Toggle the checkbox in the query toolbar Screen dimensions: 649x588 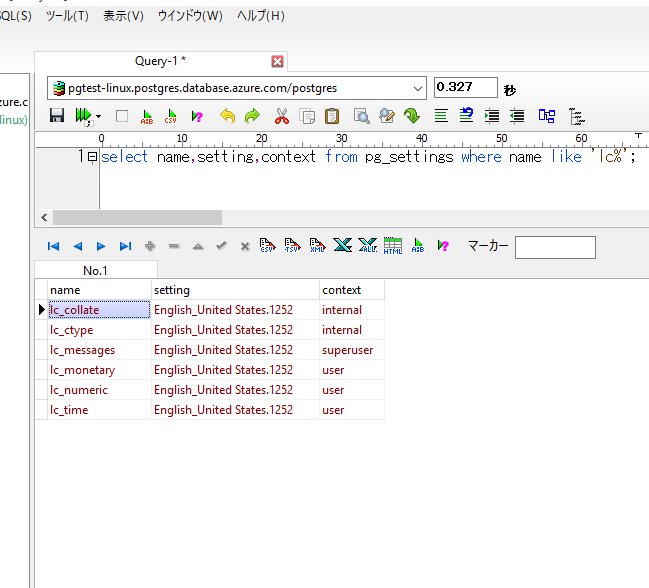coord(122,116)
